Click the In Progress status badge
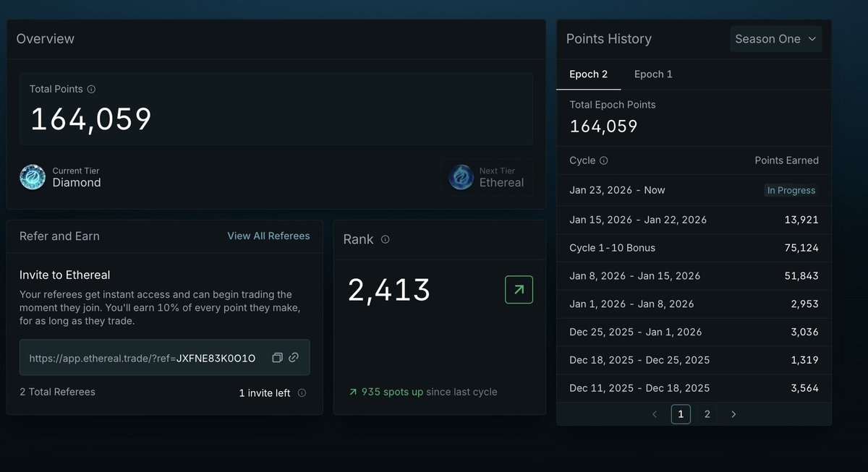Image resolution: width=868 pixels, height=472 pixels. [791, 191]
